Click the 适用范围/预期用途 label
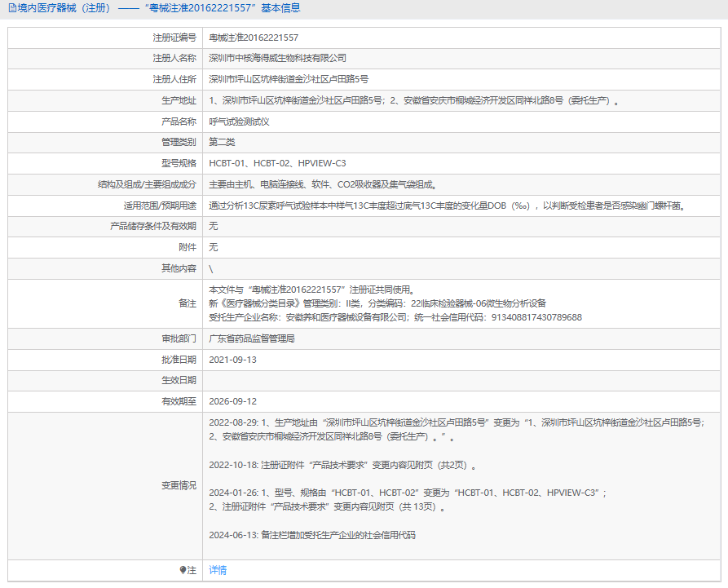Screen dimensions: 728x588 point(160,206)
